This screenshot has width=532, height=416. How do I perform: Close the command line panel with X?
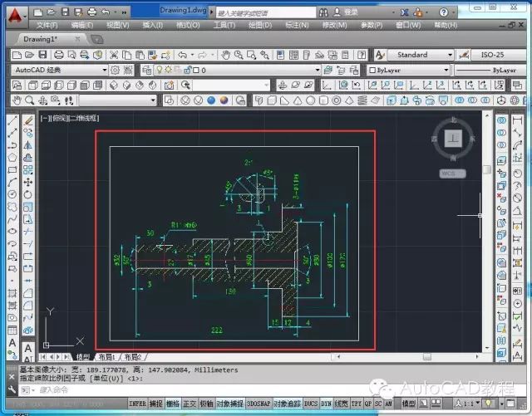point(12,377)
